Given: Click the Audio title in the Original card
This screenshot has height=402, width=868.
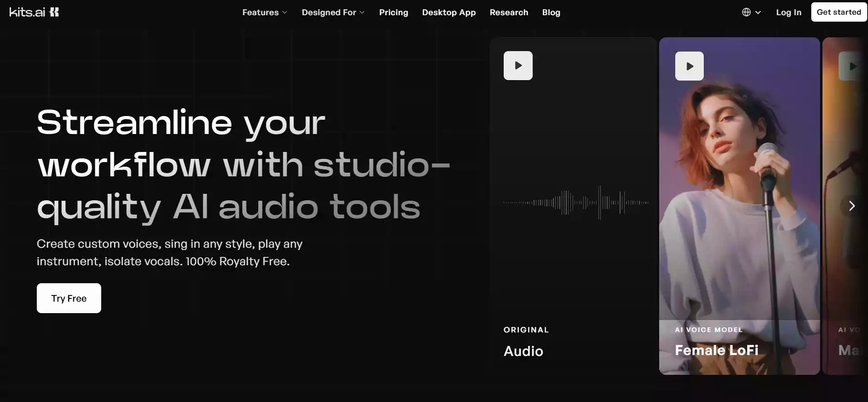Looking at the screenshot, I should [523, 351].
